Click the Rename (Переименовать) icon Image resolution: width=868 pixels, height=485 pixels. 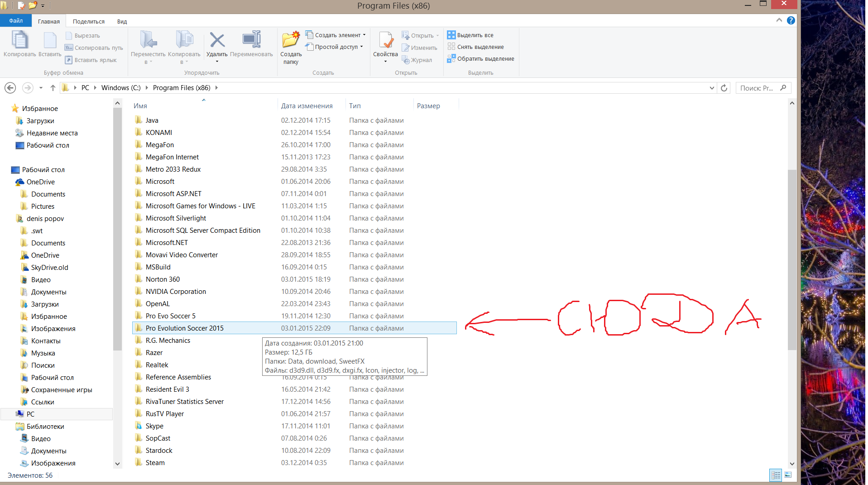pyautogui.click(x=251, y=40)
